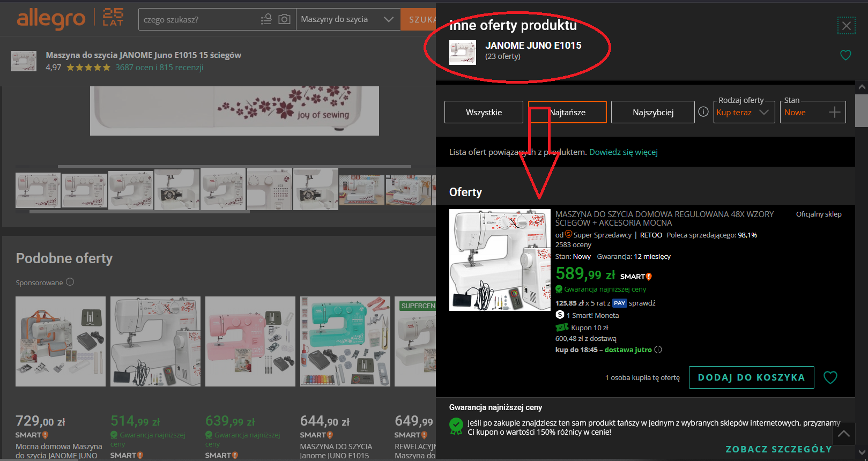Open the Stan filter dropdown
The image size is (868, 461).
(813, 112)
